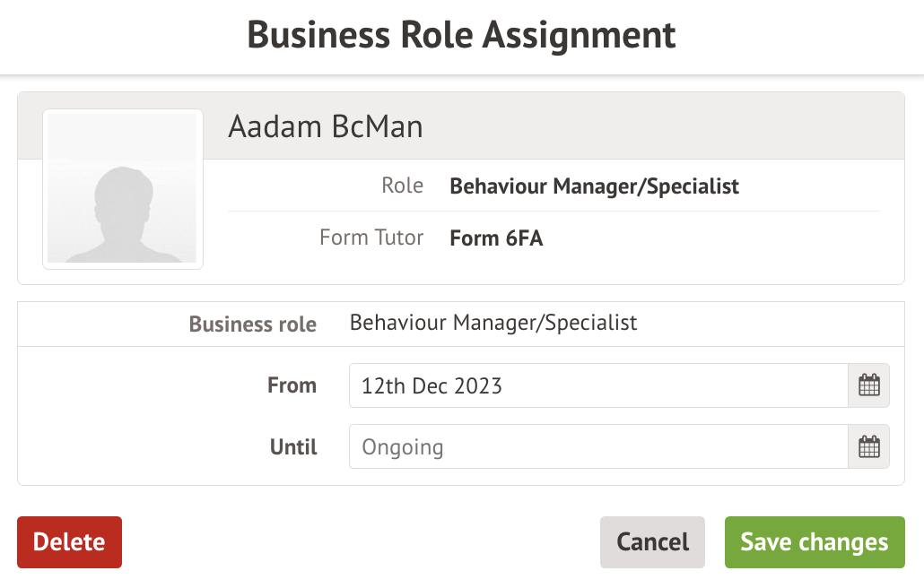Click the Aadam BcMan name heading
The image size is (924, 588).
[x=326, y=126]
